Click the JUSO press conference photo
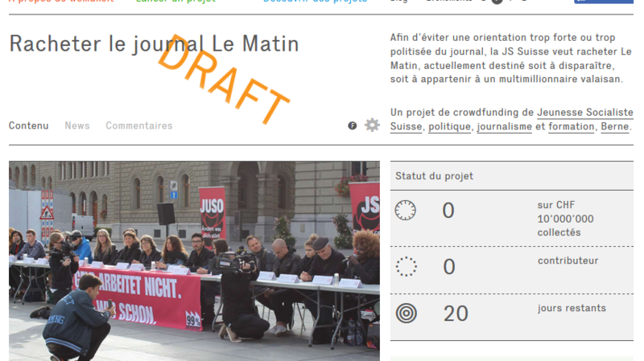 [194, 261]
